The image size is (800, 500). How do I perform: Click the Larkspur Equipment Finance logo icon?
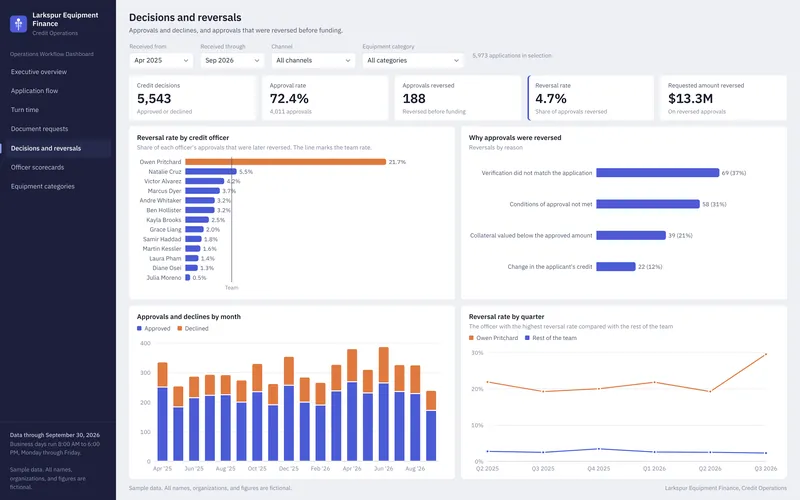tap(18, 23)
